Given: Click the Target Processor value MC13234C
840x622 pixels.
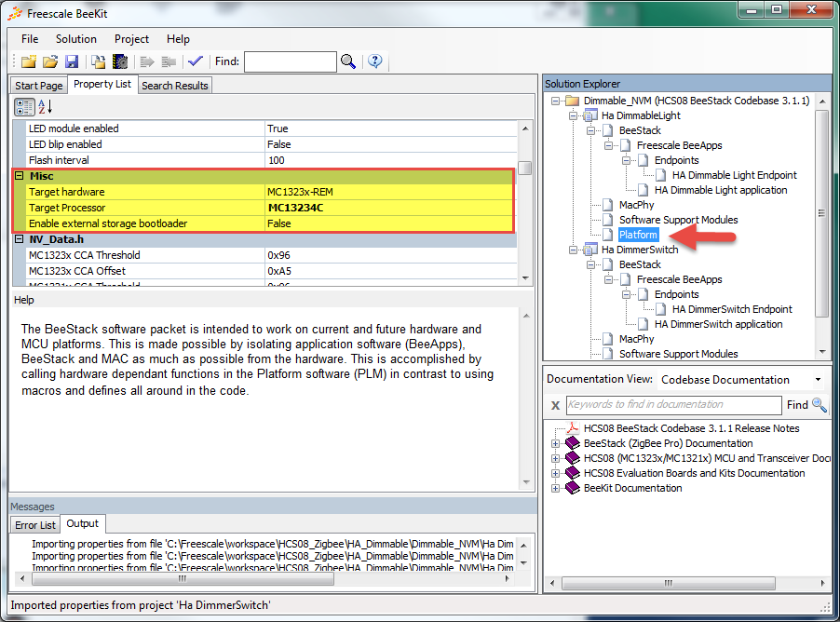Looking at the screenshot, I should (x=296, y=208).
